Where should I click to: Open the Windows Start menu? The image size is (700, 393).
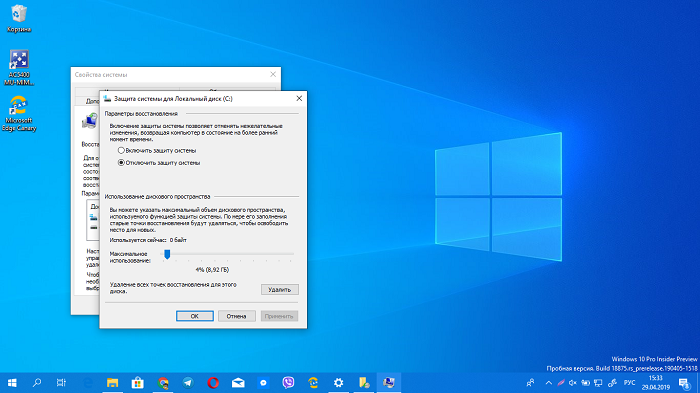pos(12,383)
